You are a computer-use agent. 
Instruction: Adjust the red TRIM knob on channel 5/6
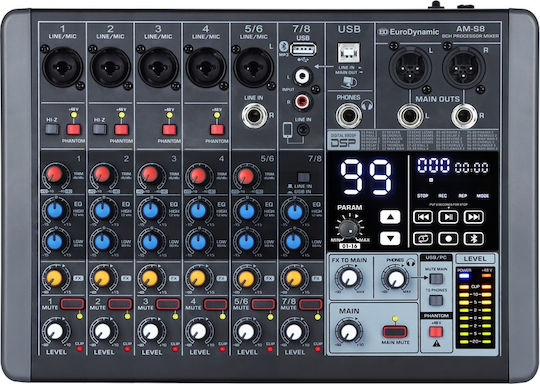pos(246,176)
